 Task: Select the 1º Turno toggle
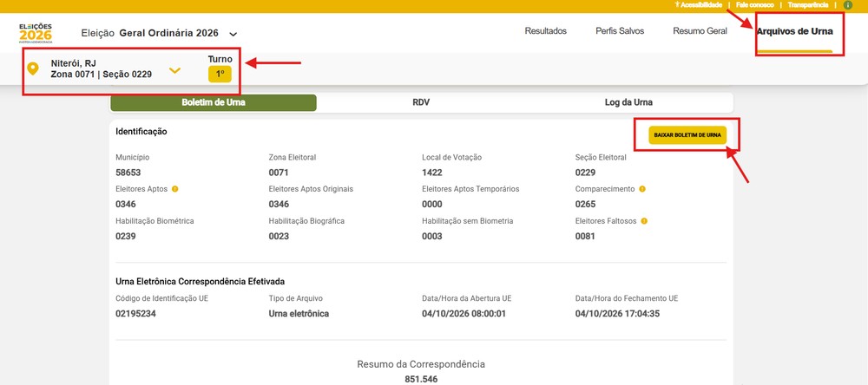(x=220, y=74)
